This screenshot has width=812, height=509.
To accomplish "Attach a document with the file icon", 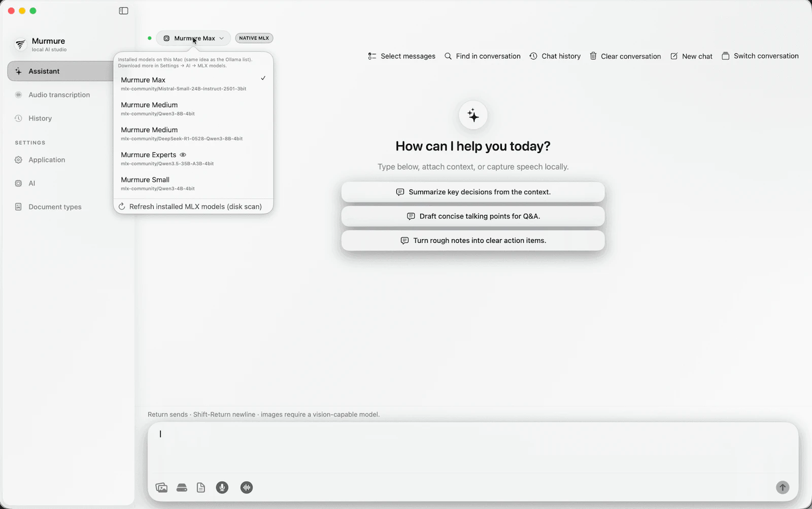I will (x=201, y=488).
